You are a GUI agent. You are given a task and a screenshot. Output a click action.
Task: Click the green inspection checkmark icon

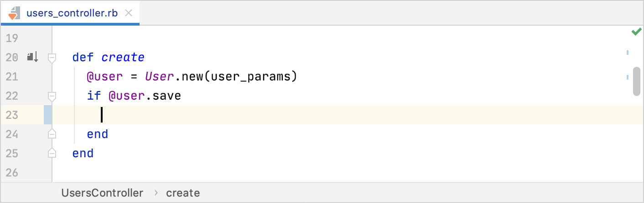(636, 32)
